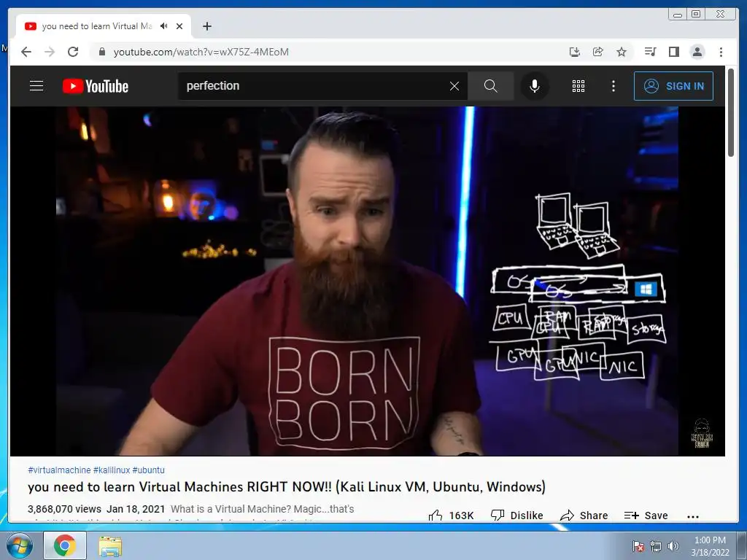Viewport: 747px width, 560px height.
Task: Select the youtube.com address bar URL
Action: click(x=201, y=52)
